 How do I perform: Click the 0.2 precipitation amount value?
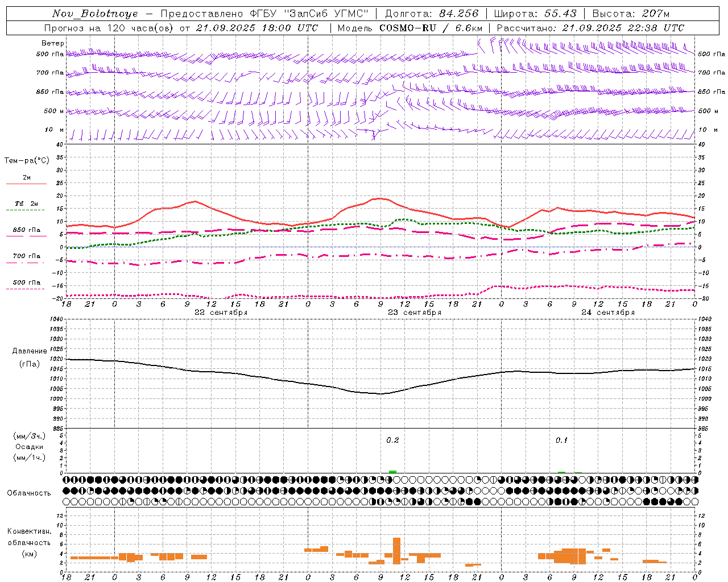[x=392, y=440]
